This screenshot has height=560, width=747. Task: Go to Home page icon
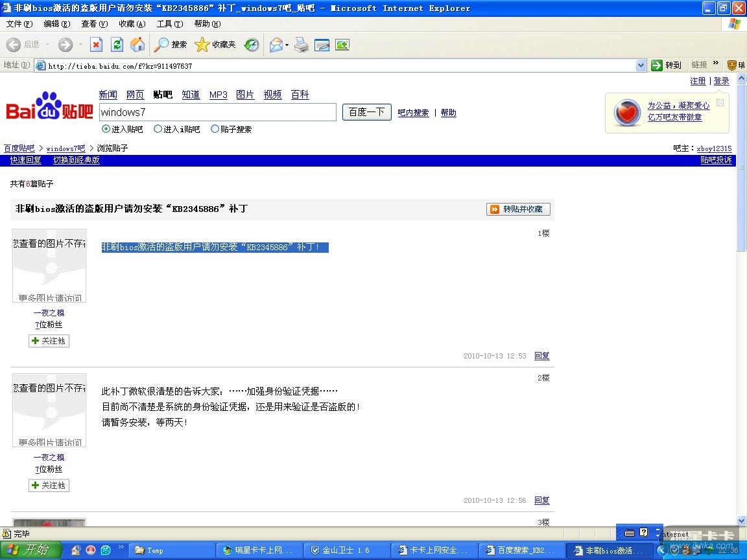point(137,45)
